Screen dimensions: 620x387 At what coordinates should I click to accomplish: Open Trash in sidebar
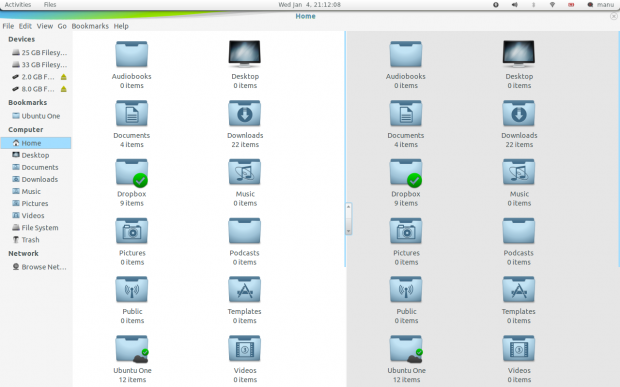[26, 240]
